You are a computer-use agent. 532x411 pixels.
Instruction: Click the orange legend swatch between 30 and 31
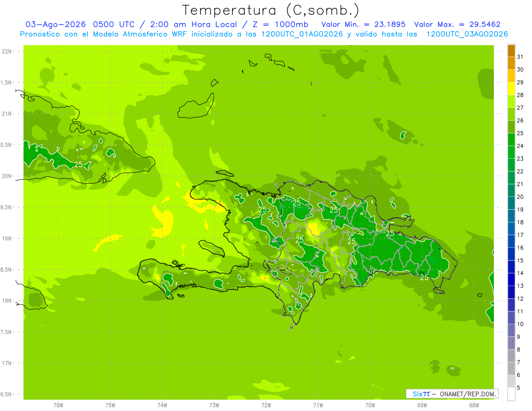(511, 63)
